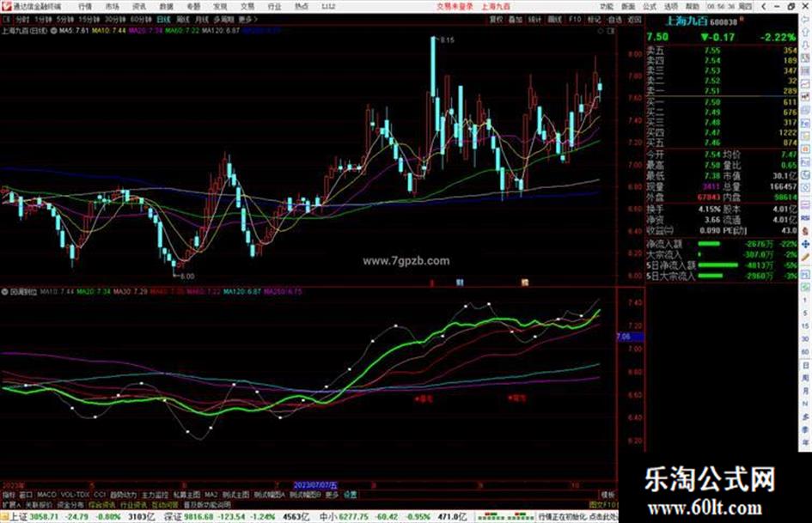Click the pencil draw icon in right sidebar

(806, 257)
